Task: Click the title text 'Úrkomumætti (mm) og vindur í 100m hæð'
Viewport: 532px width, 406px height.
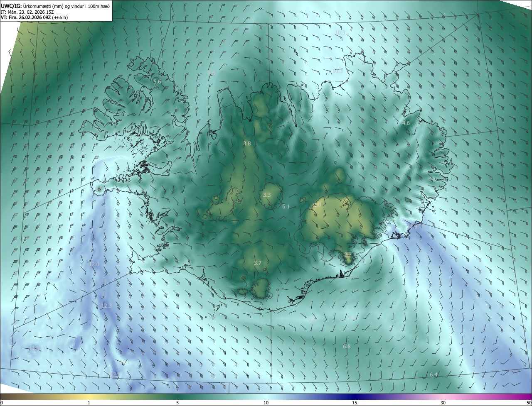Action: pyautogui.click(x=66, y=6)
